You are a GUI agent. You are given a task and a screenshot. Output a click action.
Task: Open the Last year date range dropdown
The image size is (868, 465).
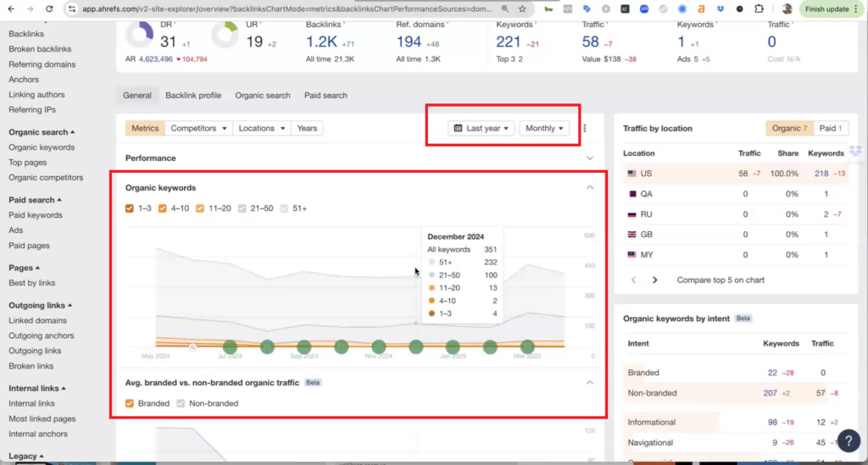coord(481,128)
